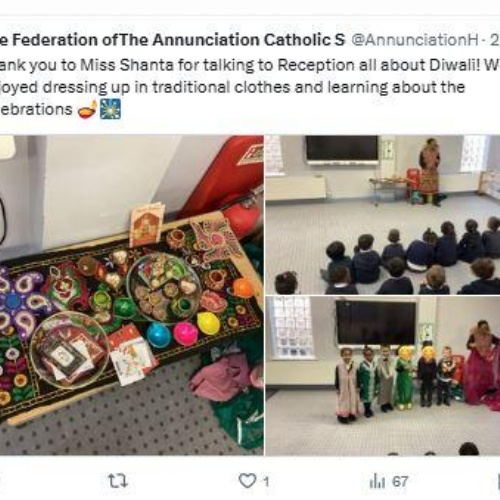Open the @AnnunciationH handle profile
The image size is (500, 500).
click(415, 40)
